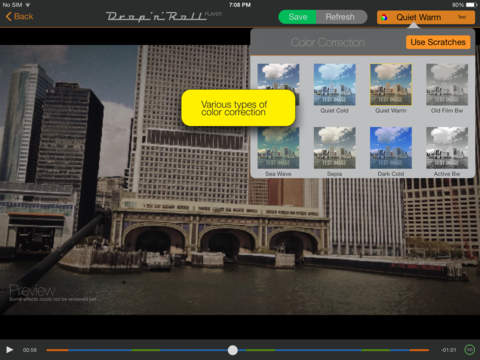Tap the circular green icon at bottom right

[469, 350]
